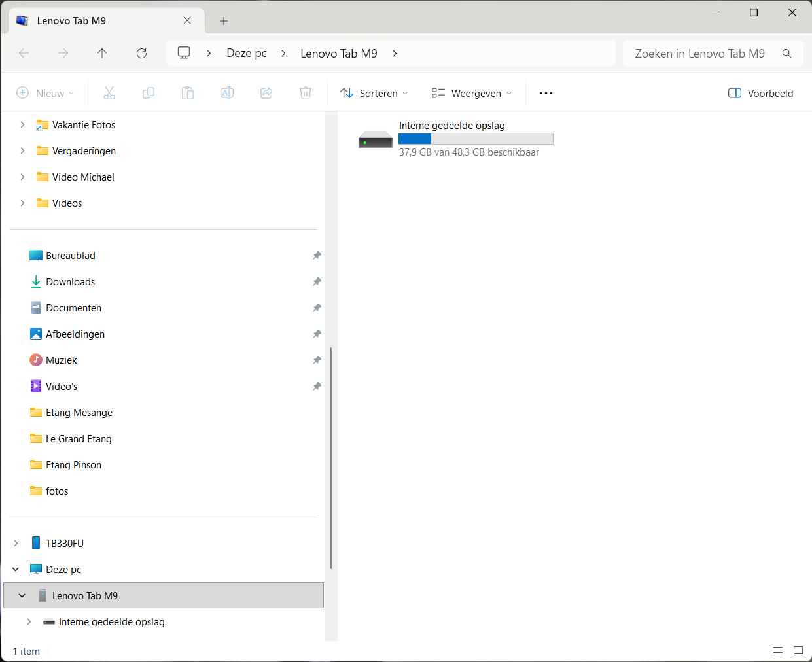
Task: Click the Zoeken in Lenovo Tab M9 field
Action: pos(699,54)
